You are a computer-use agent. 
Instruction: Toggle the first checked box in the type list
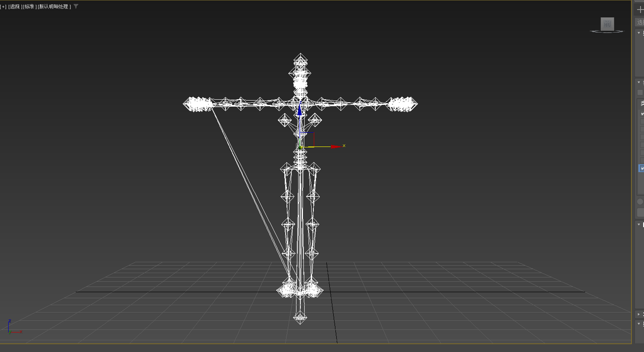pos(642,113)
